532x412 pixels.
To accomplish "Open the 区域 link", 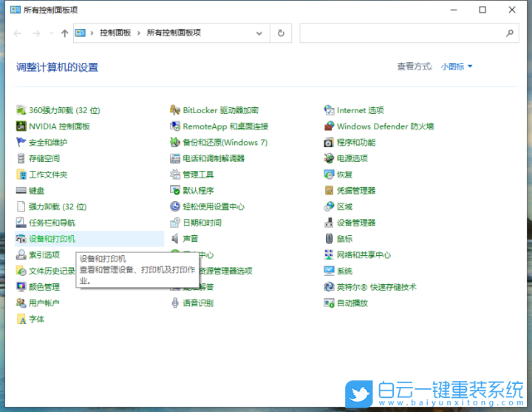I will click(345, 206).
